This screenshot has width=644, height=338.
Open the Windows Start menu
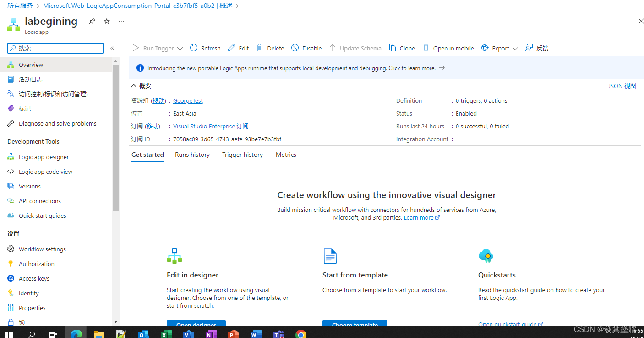[x=9, y=334]
